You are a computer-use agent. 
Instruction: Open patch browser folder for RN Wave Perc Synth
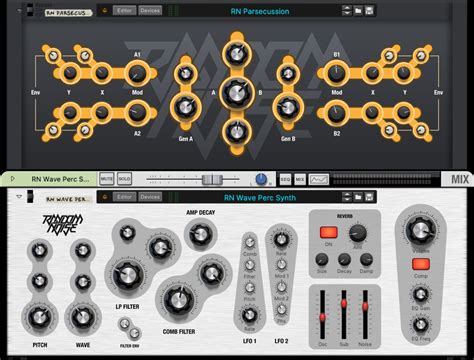click(x=358, y=197)
